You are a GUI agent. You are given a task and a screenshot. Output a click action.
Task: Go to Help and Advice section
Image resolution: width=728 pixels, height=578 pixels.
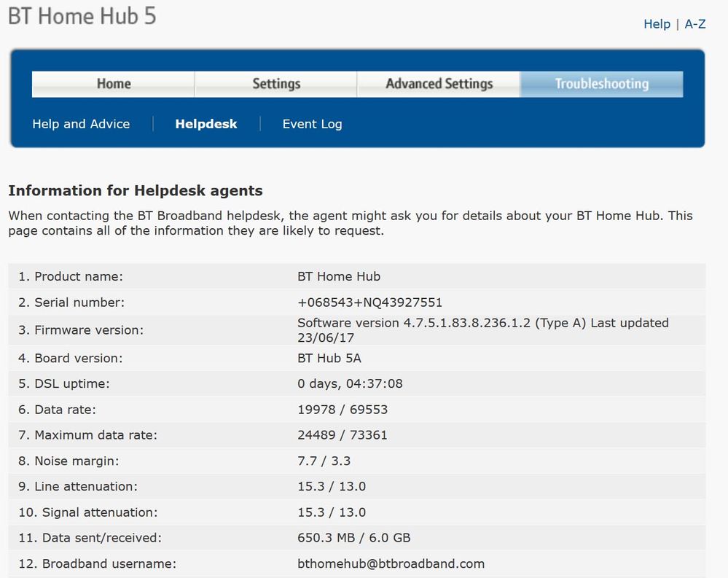[81, 124]
